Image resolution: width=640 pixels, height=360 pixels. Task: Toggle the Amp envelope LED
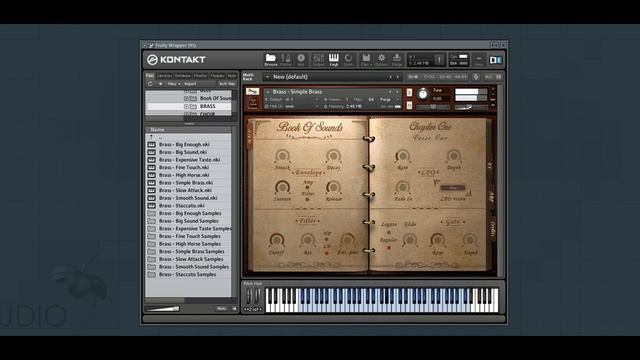pos(307,187)
